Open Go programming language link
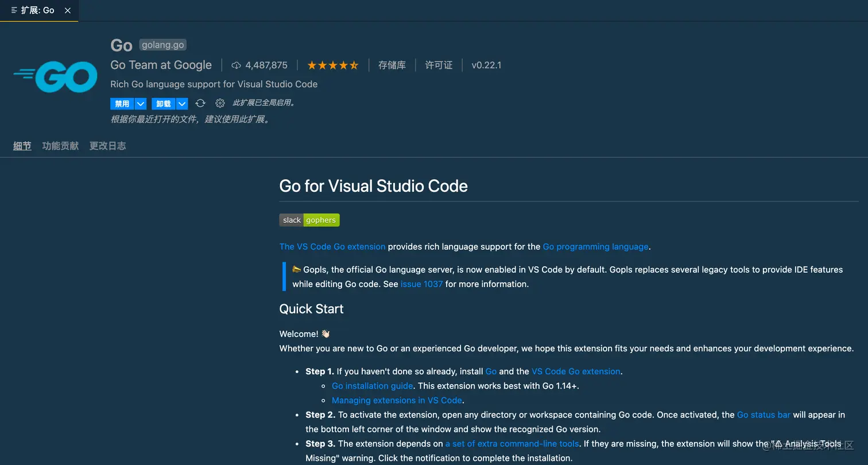The height and width of the screenshot is (465, 868). (x=596, y=247)
